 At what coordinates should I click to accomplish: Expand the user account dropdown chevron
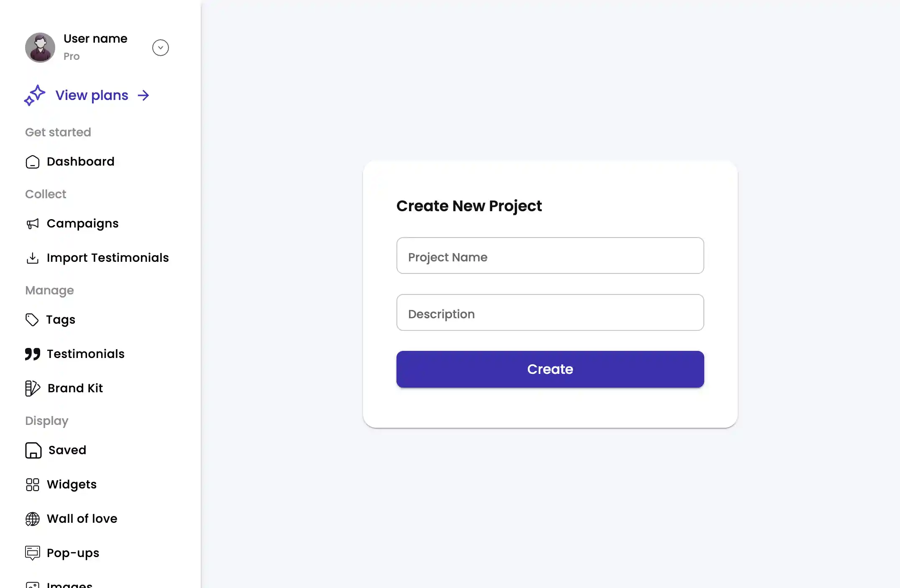[x=160, y=47]
